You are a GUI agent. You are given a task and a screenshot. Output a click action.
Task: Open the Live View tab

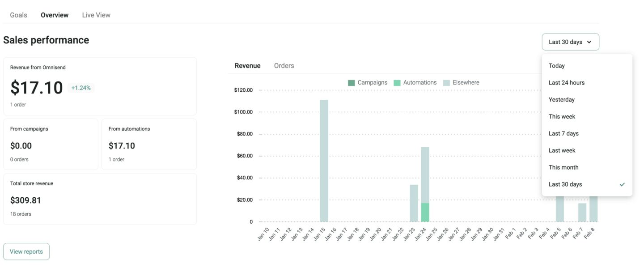(95, 15)
